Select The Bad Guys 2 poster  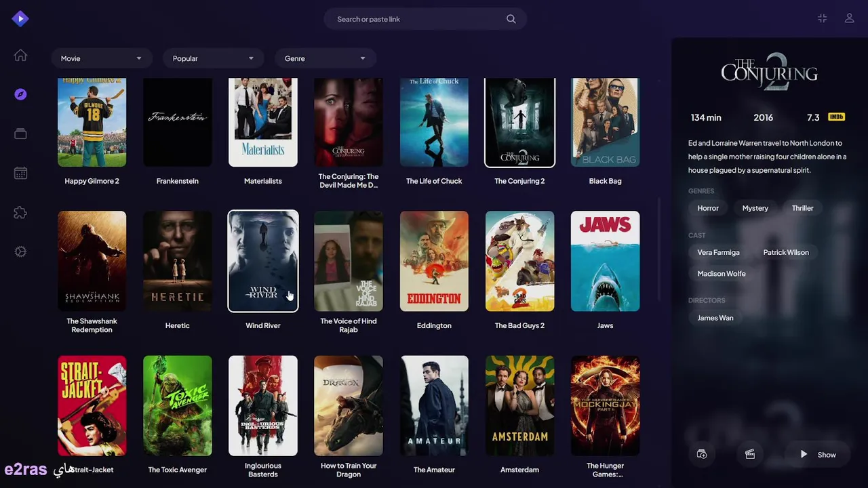click(519, 261)
